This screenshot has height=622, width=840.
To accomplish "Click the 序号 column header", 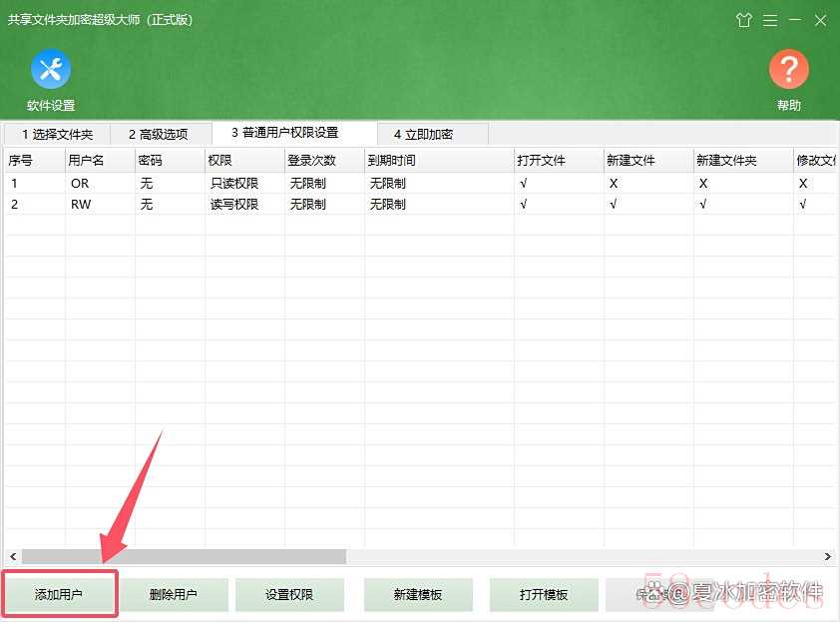I will pyautogui.click(x=35, y=161).
